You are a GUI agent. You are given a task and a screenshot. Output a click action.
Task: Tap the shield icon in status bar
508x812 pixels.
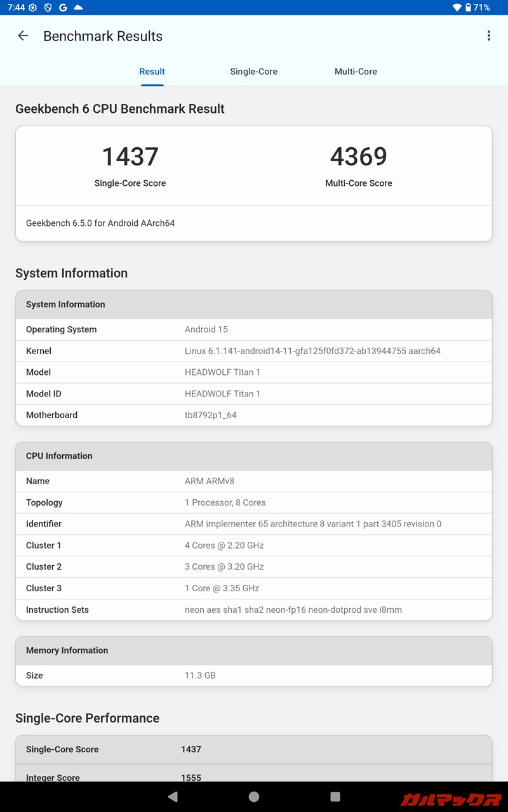(48, 8)
